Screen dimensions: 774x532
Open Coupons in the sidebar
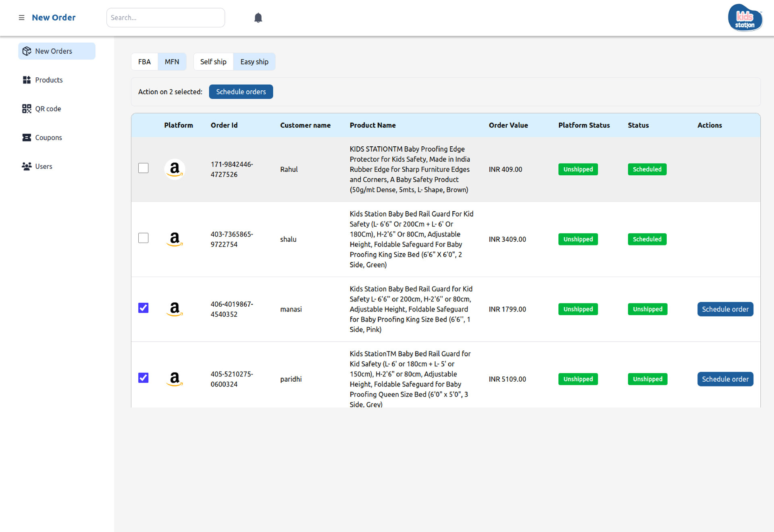pyautogui.click(x=57, y=137)
